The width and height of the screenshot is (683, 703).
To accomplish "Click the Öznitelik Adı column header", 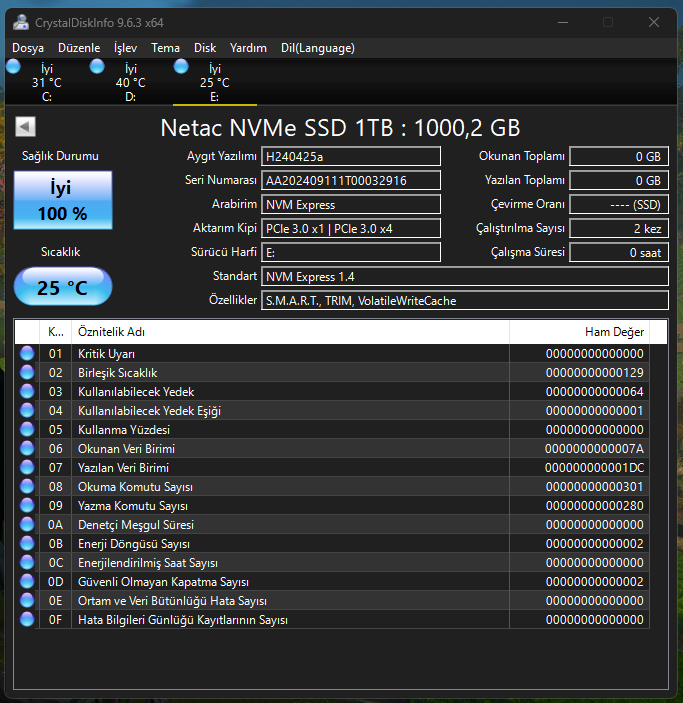I will (290, 332).
